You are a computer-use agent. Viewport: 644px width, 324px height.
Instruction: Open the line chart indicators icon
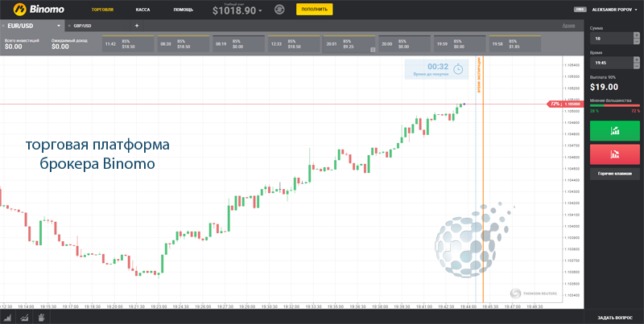click(24, 317)
